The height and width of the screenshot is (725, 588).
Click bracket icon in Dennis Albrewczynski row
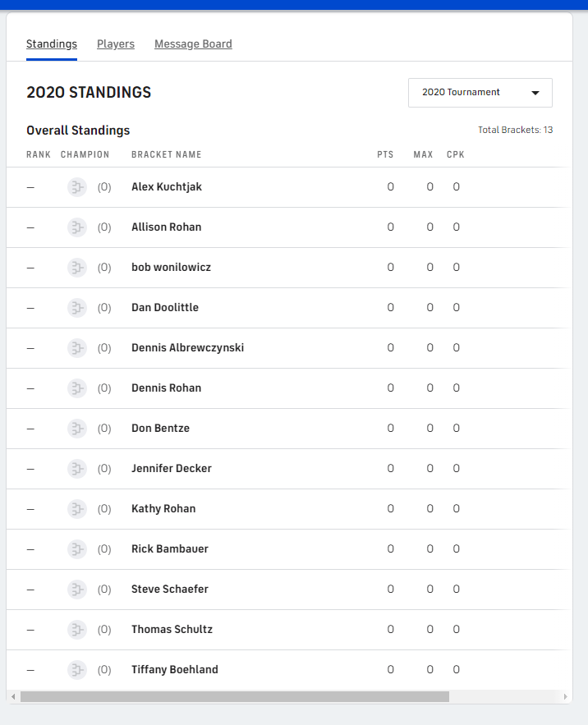click(x=76, y=348)
